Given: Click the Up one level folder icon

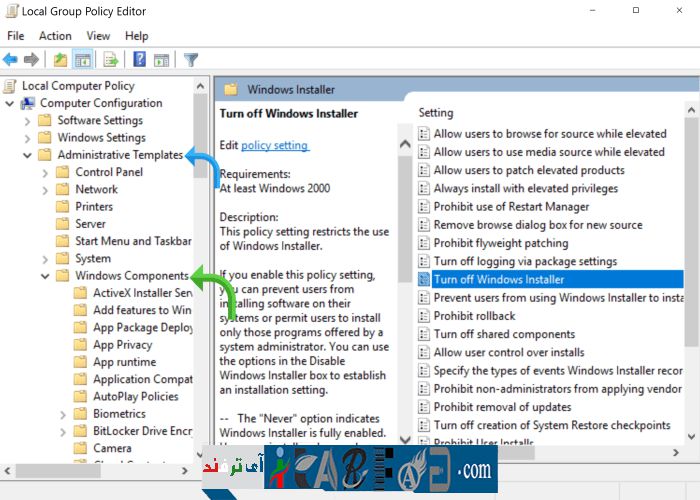Looking at the screenshot, I should click(x=61, y=60).
